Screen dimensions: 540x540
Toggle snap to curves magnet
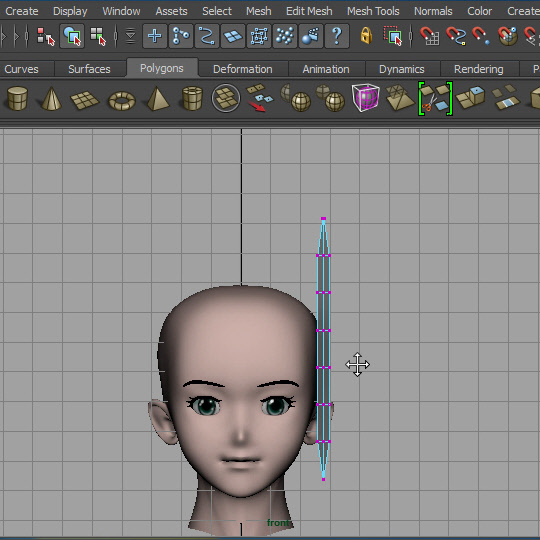click(456, 36)
